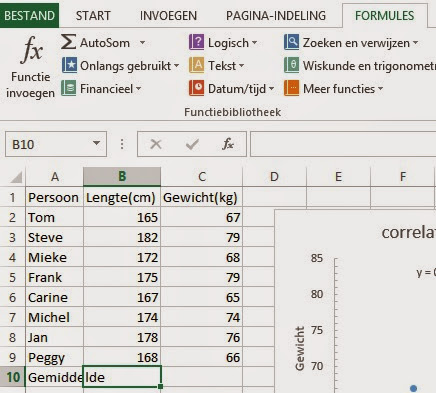Image resolution: width=436 pixels, height=393 pixels.
Task: Open the Zoeken en verwijzen icon
Action: point(291,42)
